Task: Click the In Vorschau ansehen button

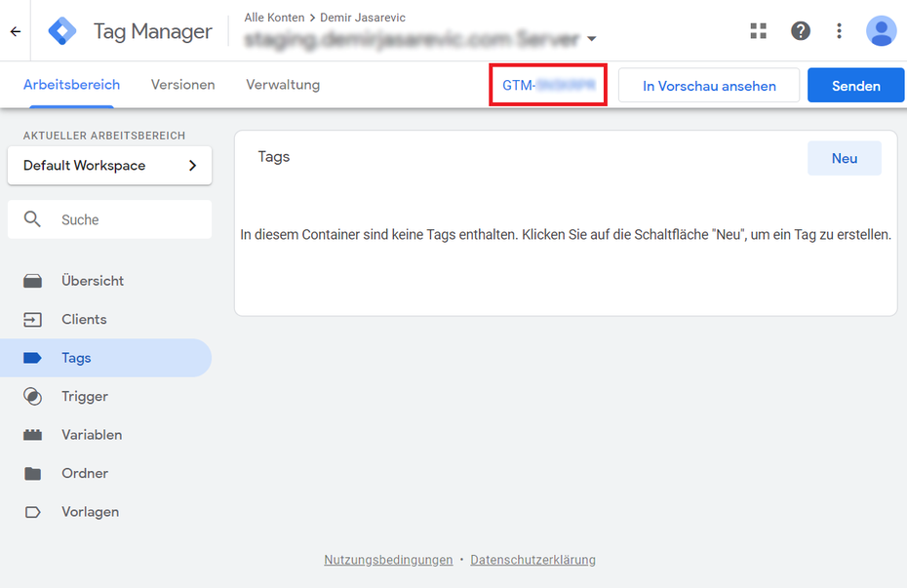Action: pos(709,86)
